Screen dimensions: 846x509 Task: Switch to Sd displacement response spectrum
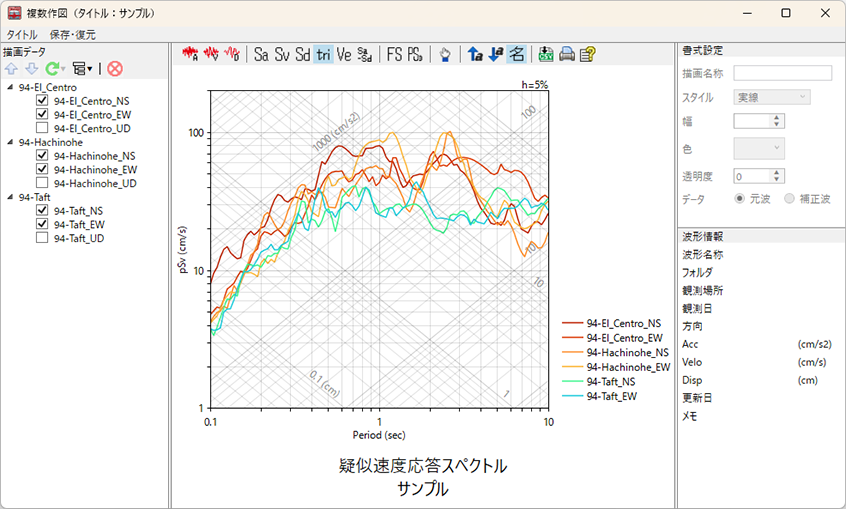(303, 55)
